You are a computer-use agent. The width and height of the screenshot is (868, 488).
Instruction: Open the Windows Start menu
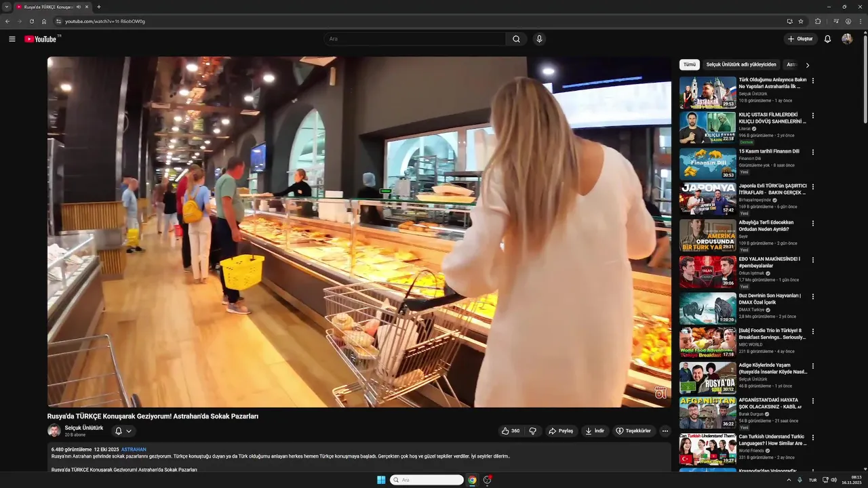381,480
